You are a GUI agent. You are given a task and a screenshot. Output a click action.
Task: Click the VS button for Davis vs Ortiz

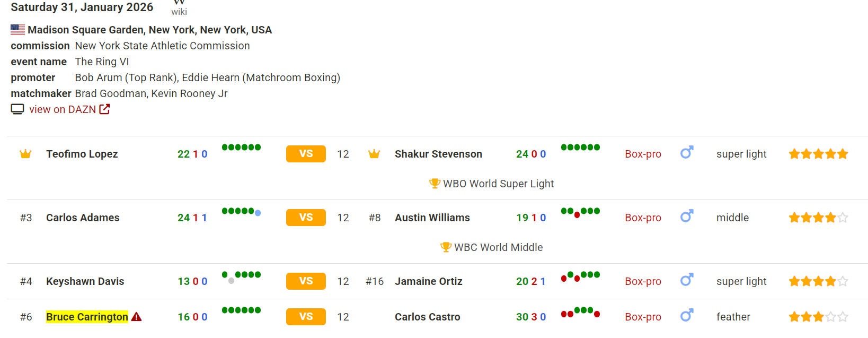306,281
